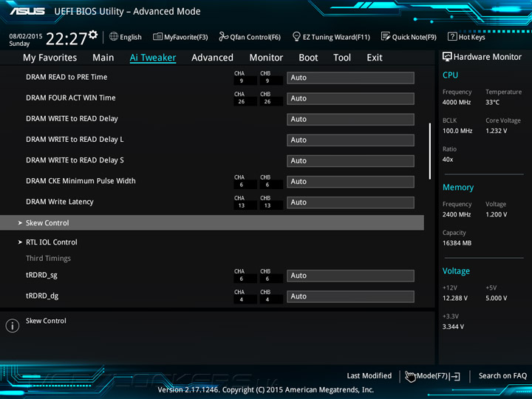Open DRAM READ to PRE Time value field

click(x=350, y=78)
